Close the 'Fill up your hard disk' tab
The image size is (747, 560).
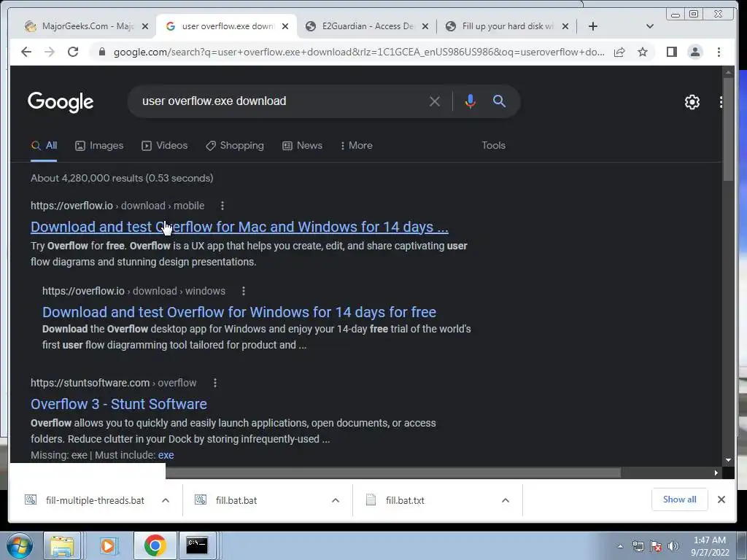click(565, 27)
